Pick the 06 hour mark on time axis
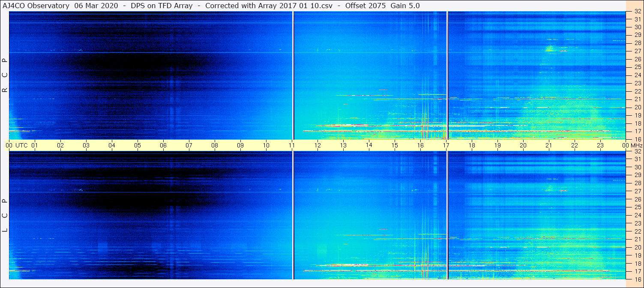Viewport: 644px width, 288px height. [x=163, y=145]
